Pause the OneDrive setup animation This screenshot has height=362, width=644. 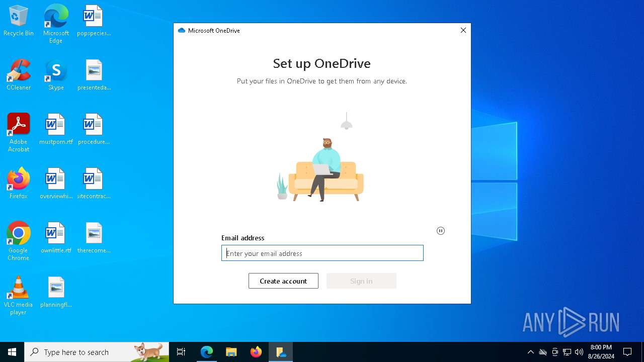(x=441, y=231)
